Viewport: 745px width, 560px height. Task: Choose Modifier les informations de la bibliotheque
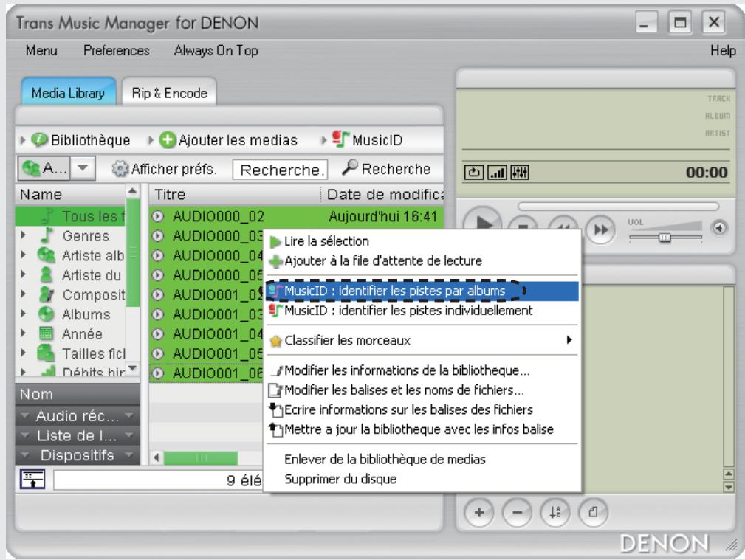click(423, 370)
